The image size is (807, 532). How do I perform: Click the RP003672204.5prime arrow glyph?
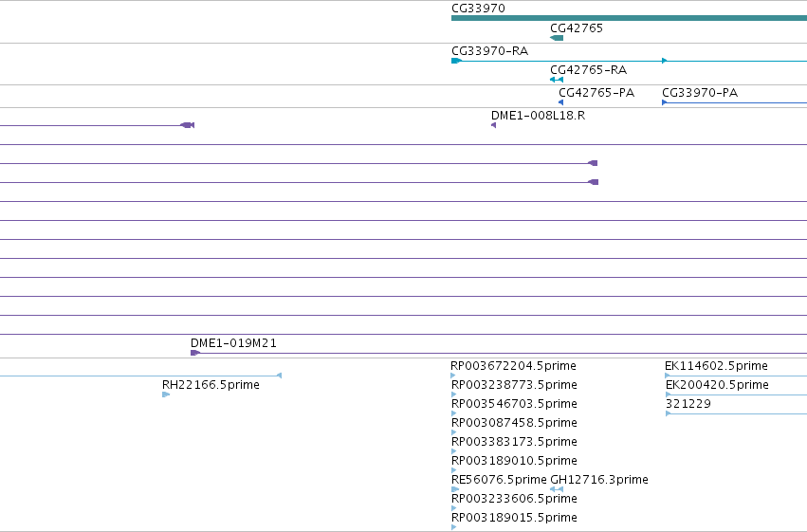pos(453,376)
